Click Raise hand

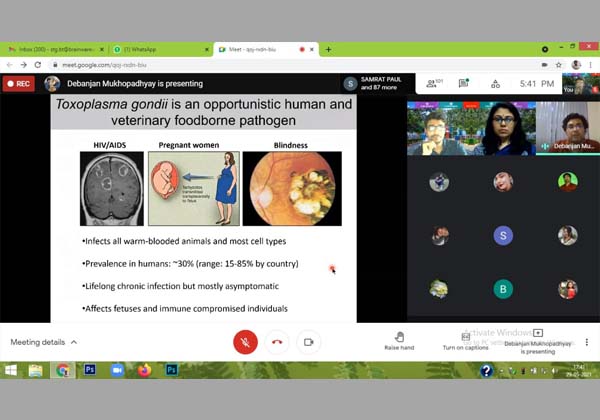tap(399, 341)
